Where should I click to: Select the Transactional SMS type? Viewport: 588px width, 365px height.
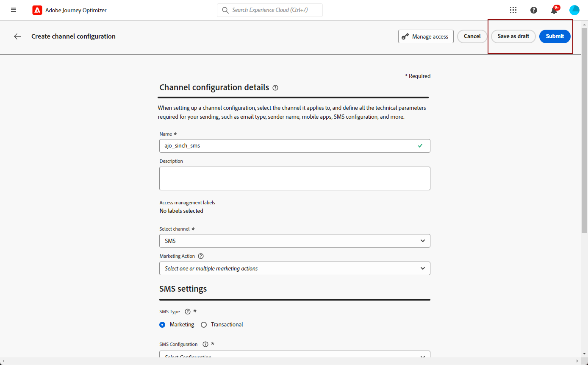[x=204, y=325]
